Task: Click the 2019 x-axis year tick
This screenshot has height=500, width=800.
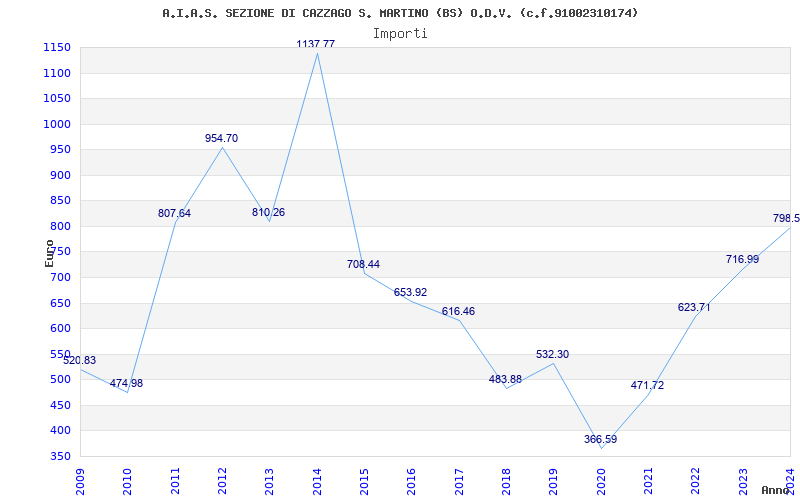Action: (x=554, y=481)
